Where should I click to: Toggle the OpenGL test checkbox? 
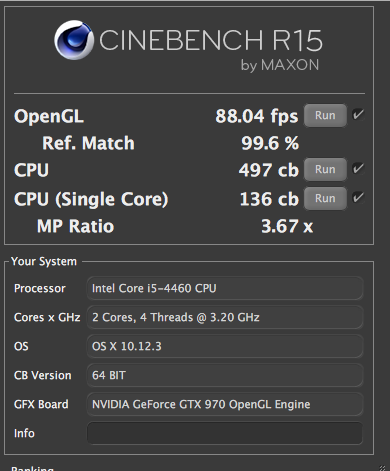click(x=358, y=115)
